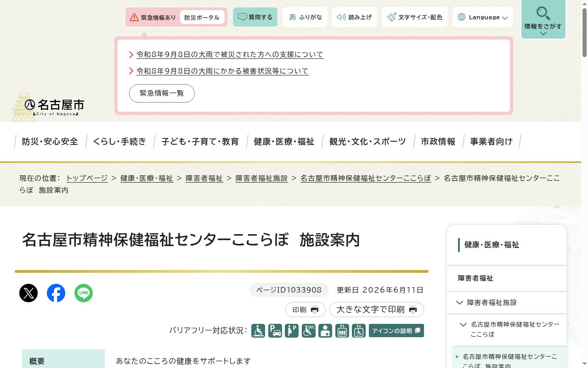588x368 pixels.
Task: Open the 健康・医療・福祉 navigation menu
Action: pos(284,142)
